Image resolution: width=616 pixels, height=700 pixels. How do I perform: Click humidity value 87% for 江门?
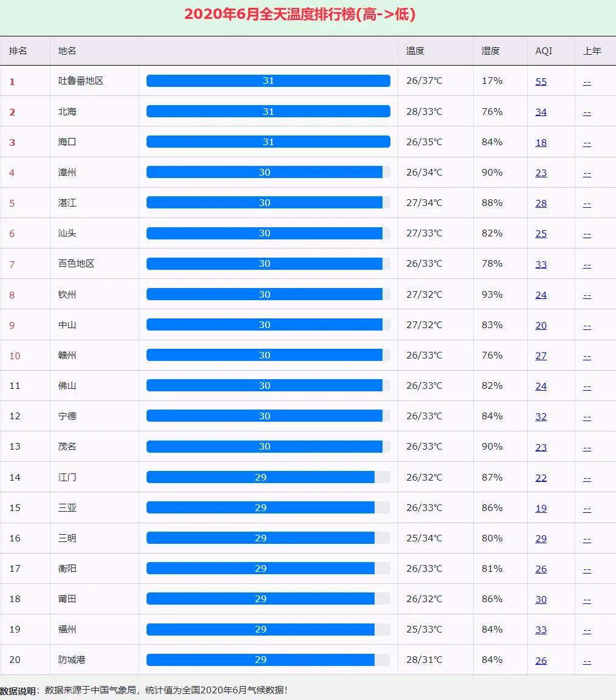(492, 477)
